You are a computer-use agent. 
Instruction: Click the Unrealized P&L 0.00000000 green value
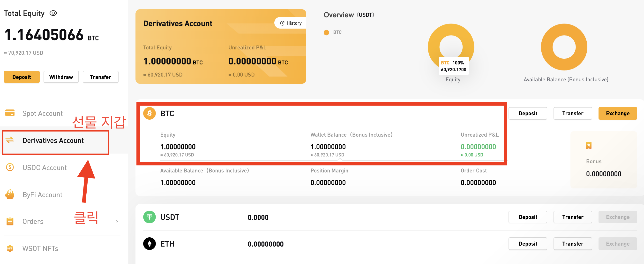tap(478, 147)
